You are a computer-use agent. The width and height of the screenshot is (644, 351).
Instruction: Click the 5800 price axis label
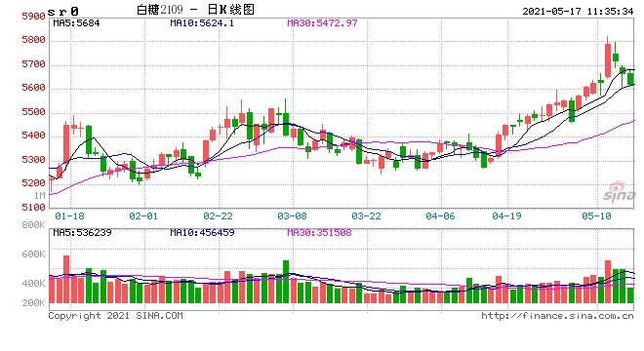click(33, 40)
